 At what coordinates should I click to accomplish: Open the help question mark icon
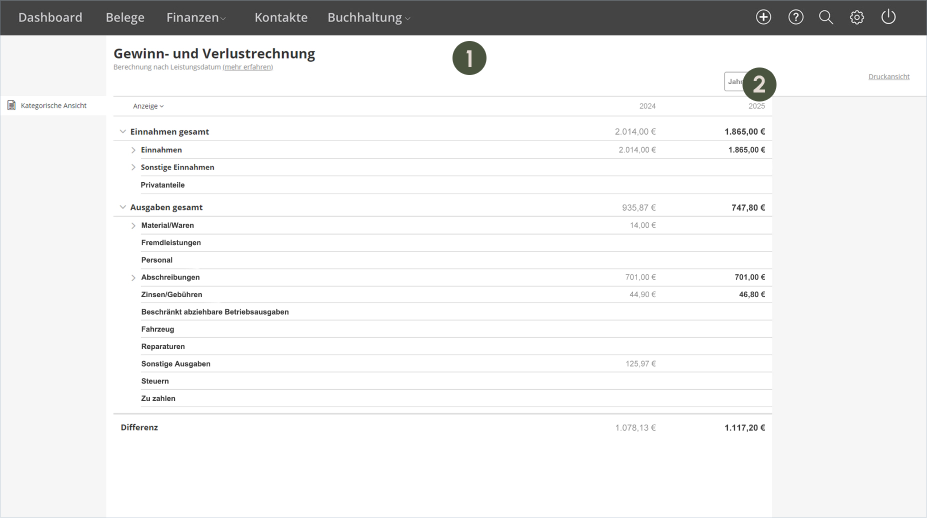[796, 17]
